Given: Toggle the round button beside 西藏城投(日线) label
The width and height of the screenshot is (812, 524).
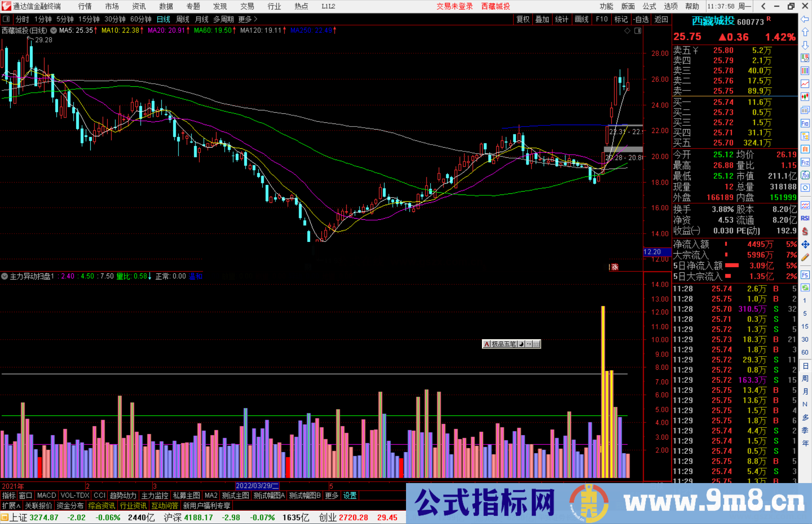Looking at the screenshot, I should [54, 30].
